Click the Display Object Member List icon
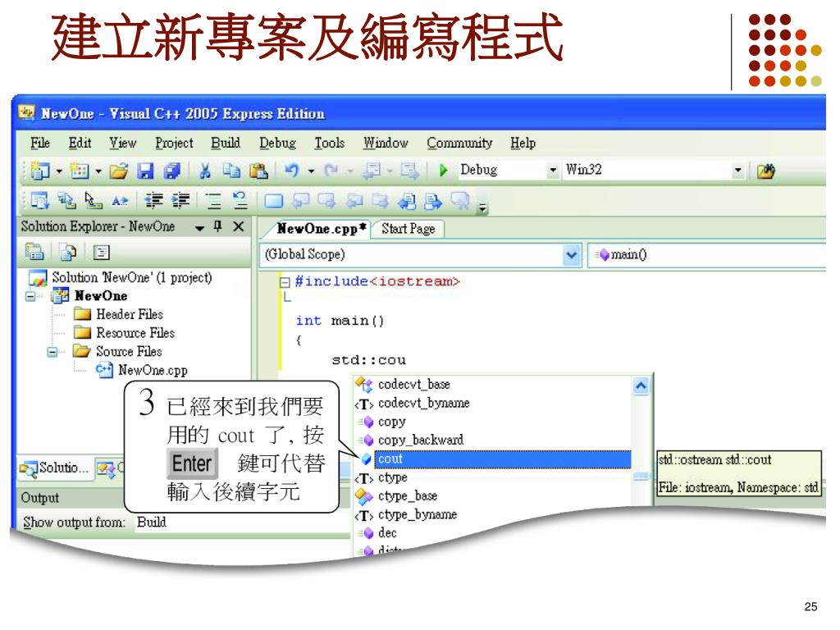The height and width of the screenshot is (630, 840). [x=39, y=201]
